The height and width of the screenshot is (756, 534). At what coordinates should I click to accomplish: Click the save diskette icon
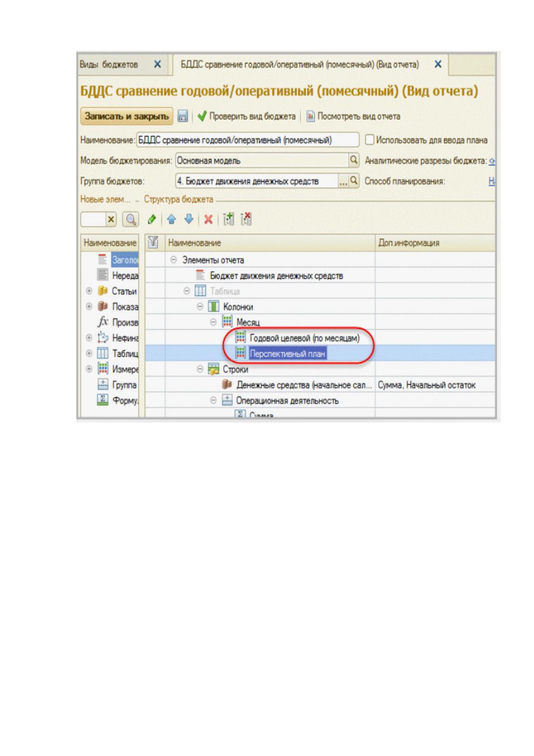pos(182,116)
